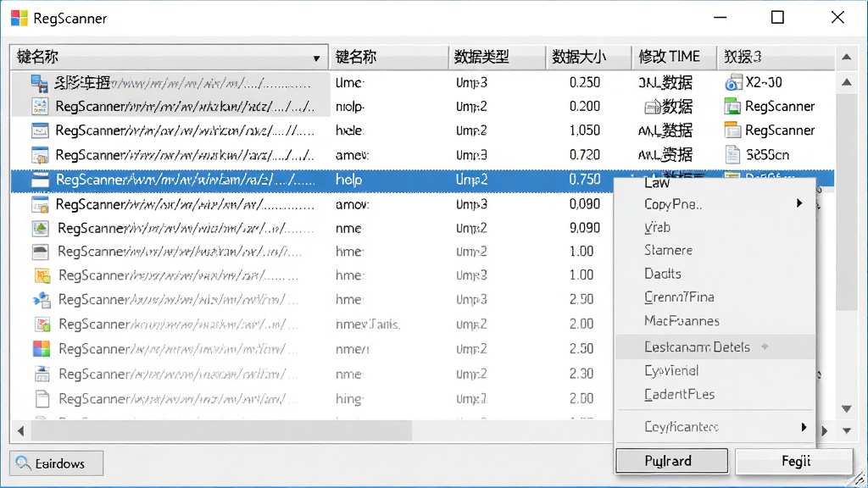Image resolution: width=868 pixels, height=488 pixels.
Task: Click the network icon in the 2.50 'hme' row
Action: point(42,299)
